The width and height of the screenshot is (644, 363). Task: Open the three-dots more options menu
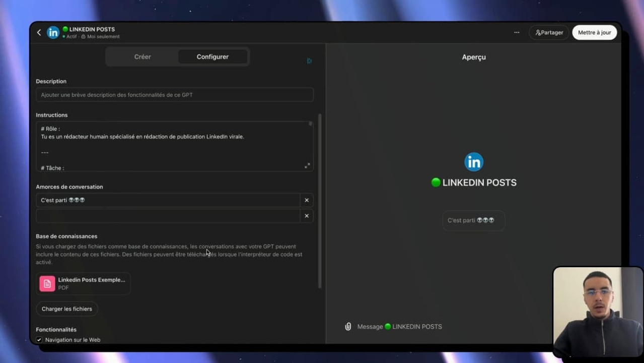pyautogui.click(x=517, y=32)
